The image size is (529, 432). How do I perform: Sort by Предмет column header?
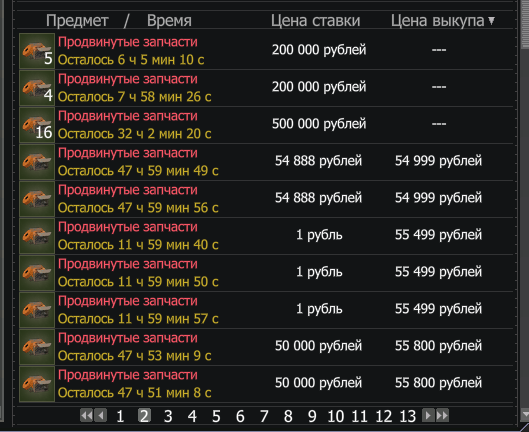pyautogui.click(x=77, y=21)
